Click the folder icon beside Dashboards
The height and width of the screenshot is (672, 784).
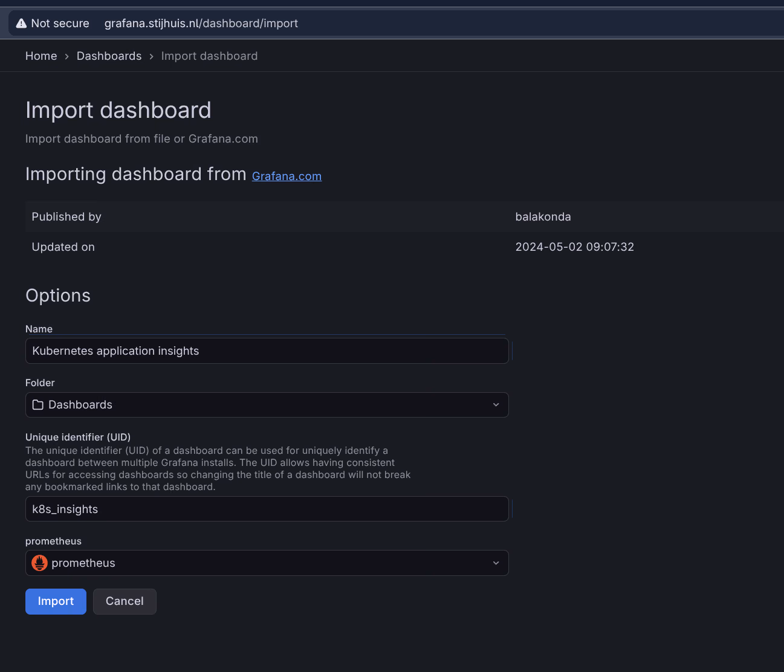(x=37, y=404)
